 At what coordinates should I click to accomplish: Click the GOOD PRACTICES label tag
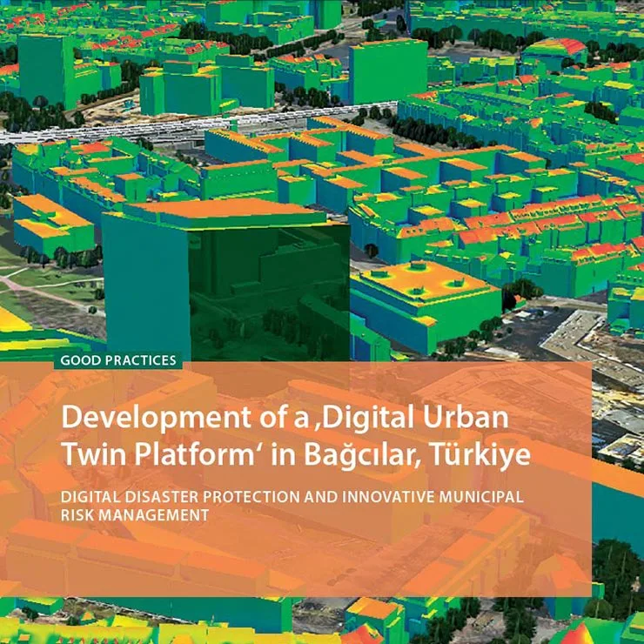click(x=118, y=360)
